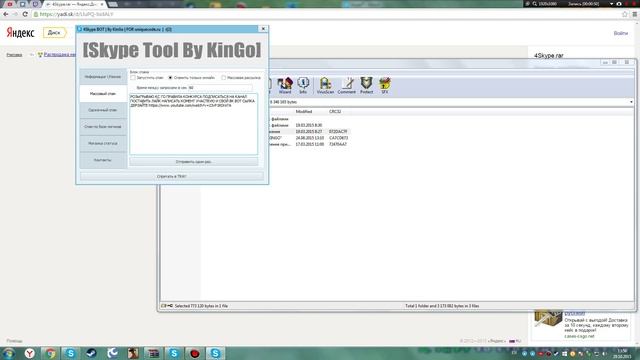Click the send-once button below message box
This screenshot has width=640, height=360.
tap(193, 162)
